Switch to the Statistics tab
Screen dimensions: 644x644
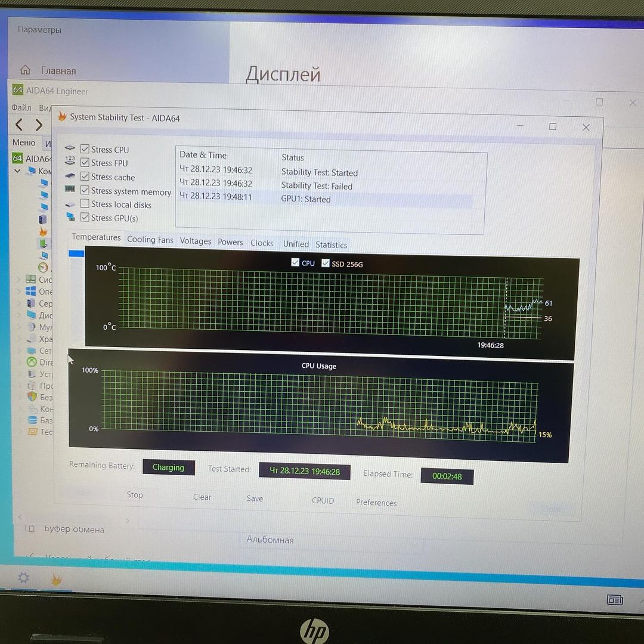331,245
